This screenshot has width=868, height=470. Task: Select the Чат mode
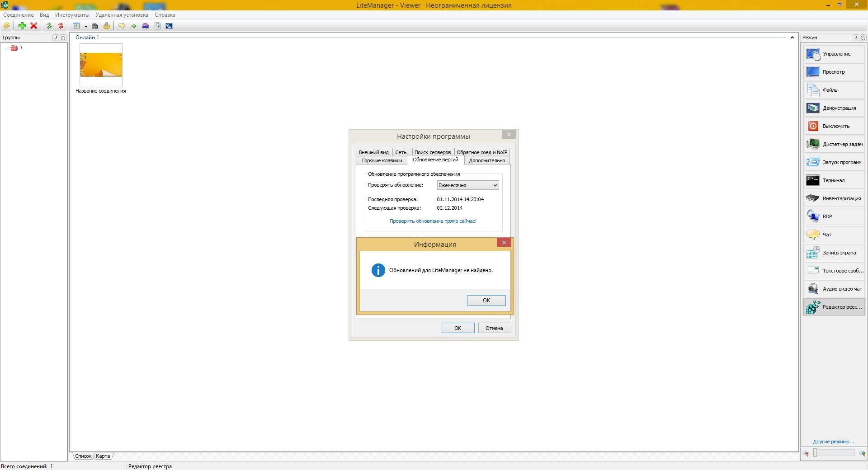coord(834,235)
